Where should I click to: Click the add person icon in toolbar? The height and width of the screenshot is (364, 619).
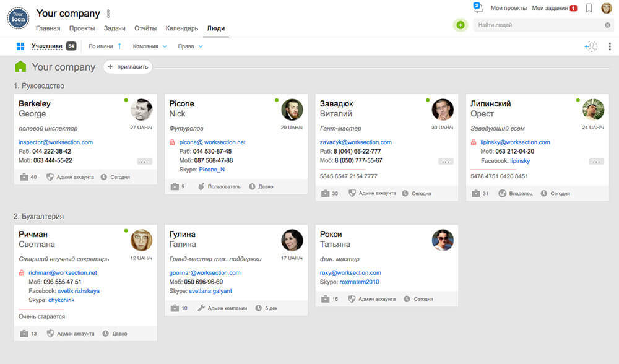pyautogui.click(x=591, y=46)
